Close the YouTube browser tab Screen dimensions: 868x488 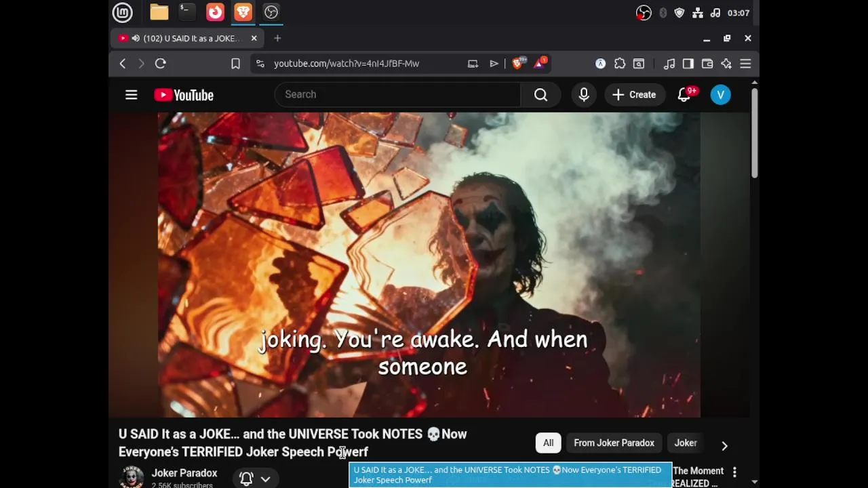point(254,39)
